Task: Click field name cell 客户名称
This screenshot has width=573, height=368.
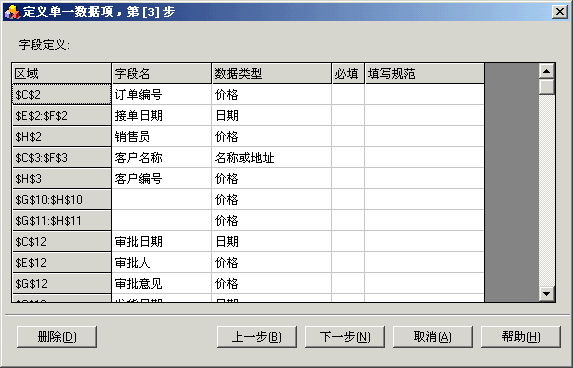Action: [x=162, y=158]
